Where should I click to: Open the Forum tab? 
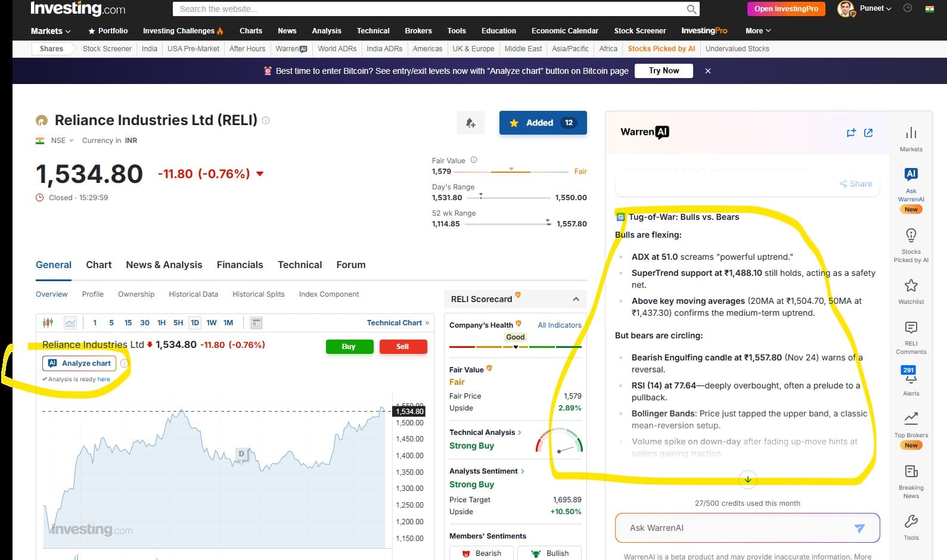click(351, 265)
